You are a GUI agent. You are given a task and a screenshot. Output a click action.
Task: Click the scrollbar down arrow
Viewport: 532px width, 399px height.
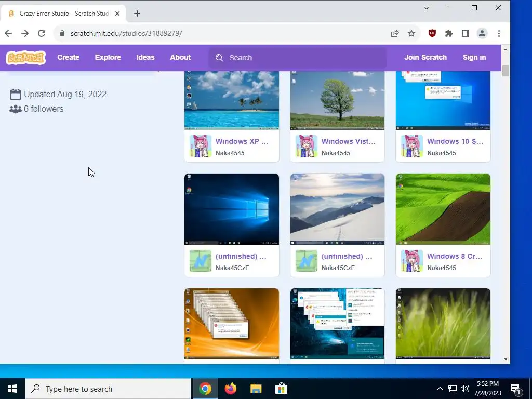(506, 359)
